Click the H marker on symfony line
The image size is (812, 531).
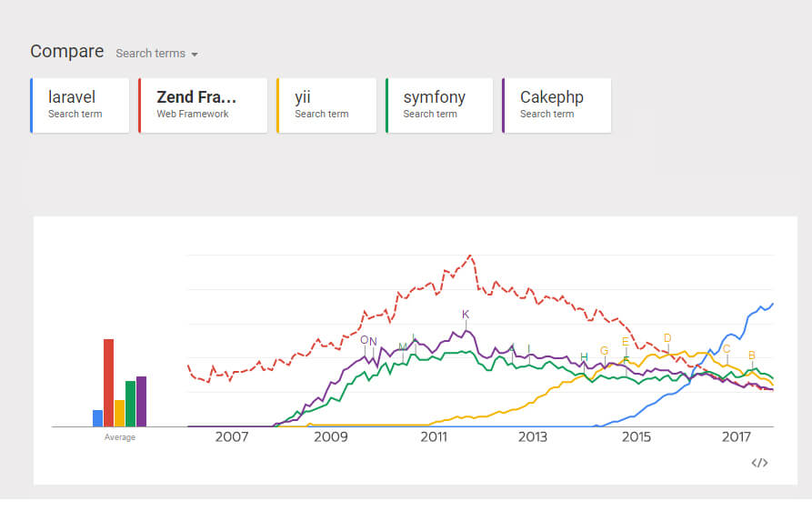coord(584,356)
